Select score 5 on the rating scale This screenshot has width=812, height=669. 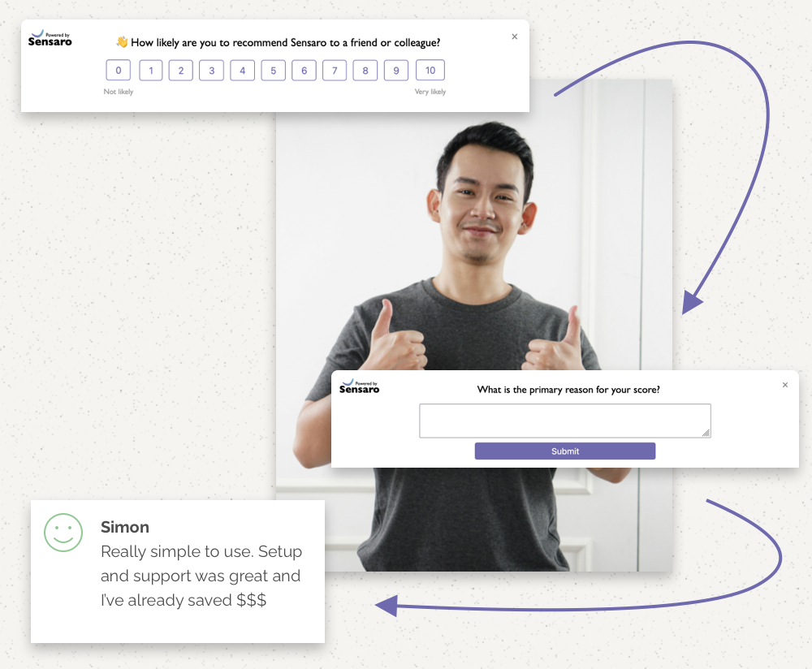[x=273, y=70]
